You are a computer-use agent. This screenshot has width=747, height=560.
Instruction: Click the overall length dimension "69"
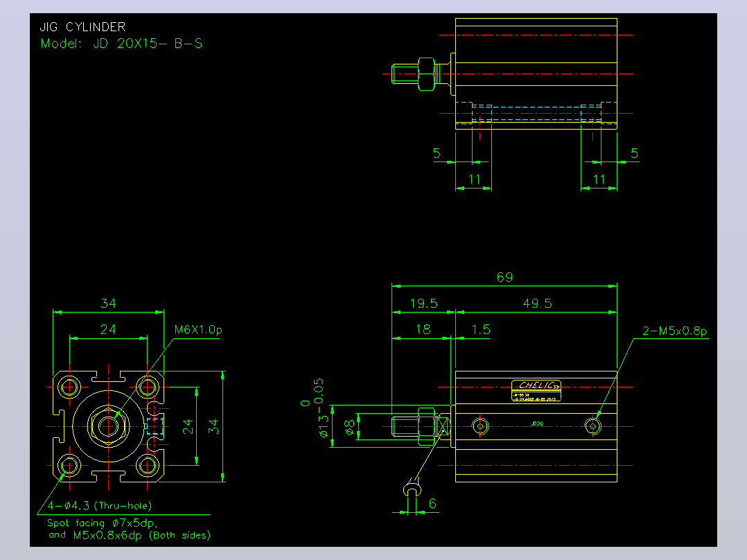click(x=504, y=277)
